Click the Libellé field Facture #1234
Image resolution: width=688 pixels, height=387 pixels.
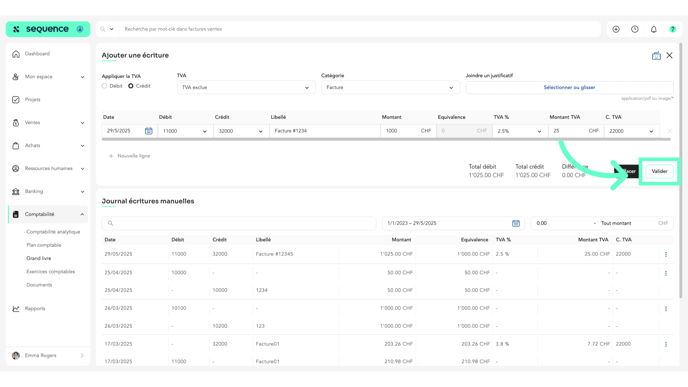pyautogui.click(x=325, y=131)
